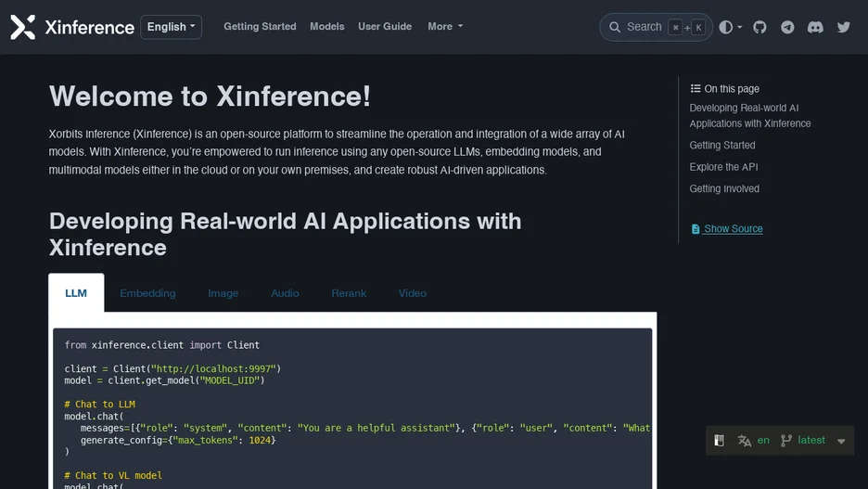Click the translate language icon
Screen dimensions: 868x489
coord(744,440)
